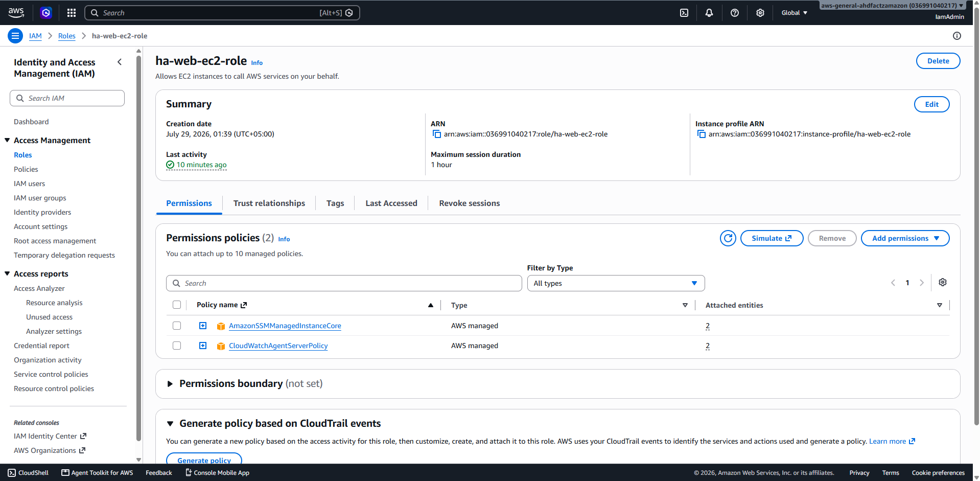Open the services grid menu
The height and width of the screenshot is (481, 980).
(x=72, y=13)
